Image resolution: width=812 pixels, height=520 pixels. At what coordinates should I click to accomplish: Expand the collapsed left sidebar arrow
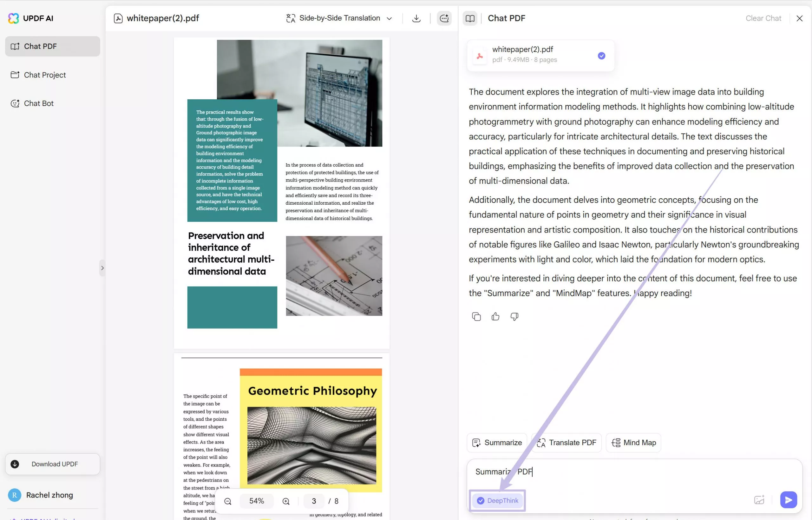pos(102,268)
